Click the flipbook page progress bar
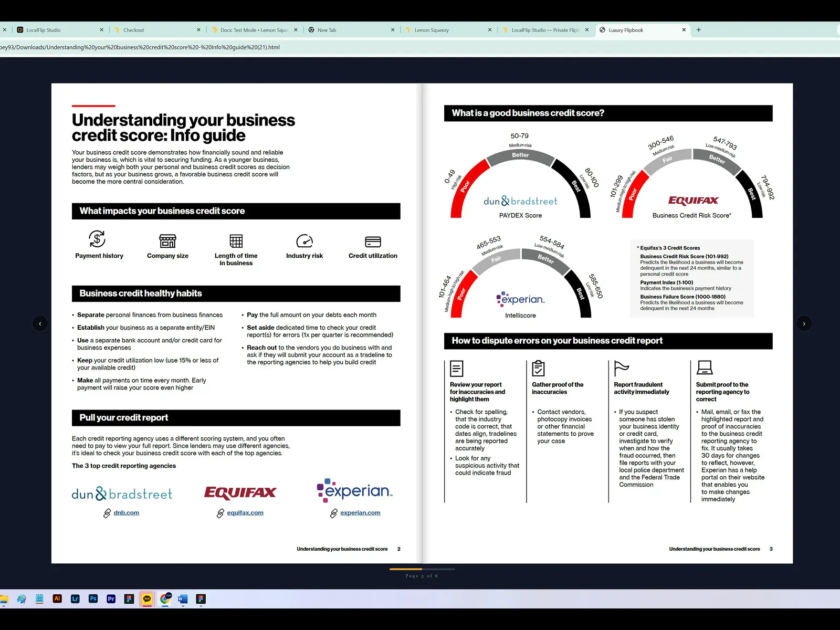This screenshot has height=630, width=840. [x=422, y=569]
